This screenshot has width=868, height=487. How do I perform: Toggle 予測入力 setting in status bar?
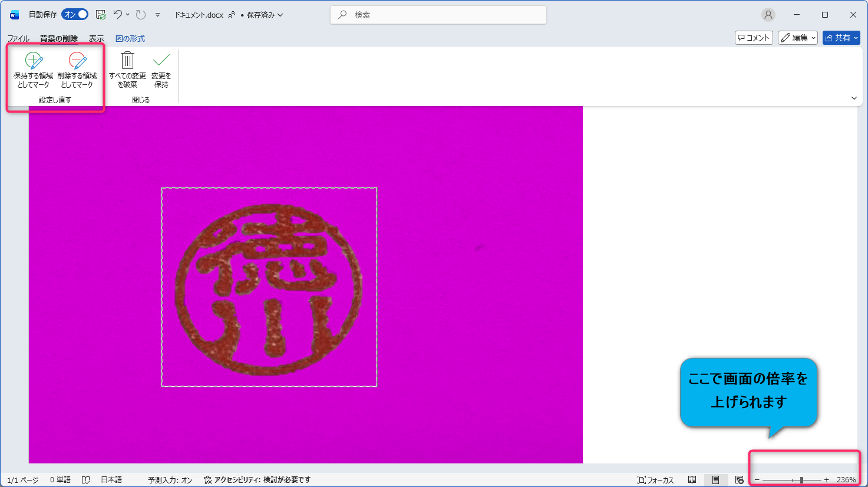(x=170, y=480)
